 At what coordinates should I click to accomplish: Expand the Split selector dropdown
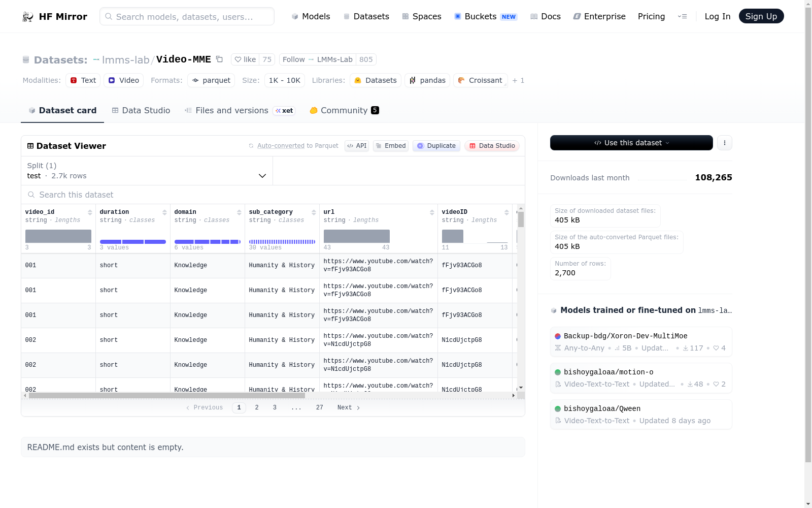click(147, 171)
